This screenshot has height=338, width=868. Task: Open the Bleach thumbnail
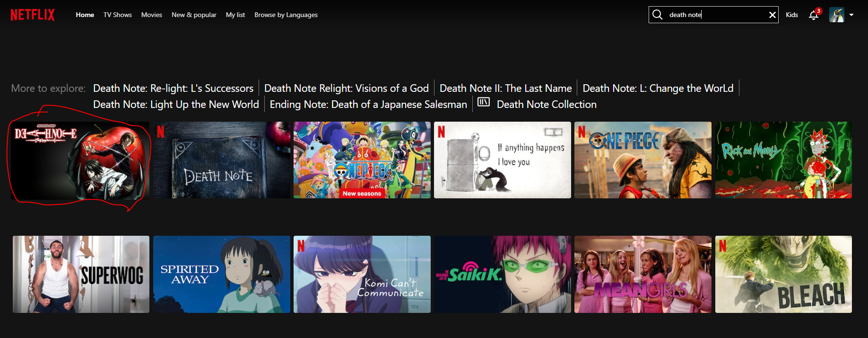(783, 275)
